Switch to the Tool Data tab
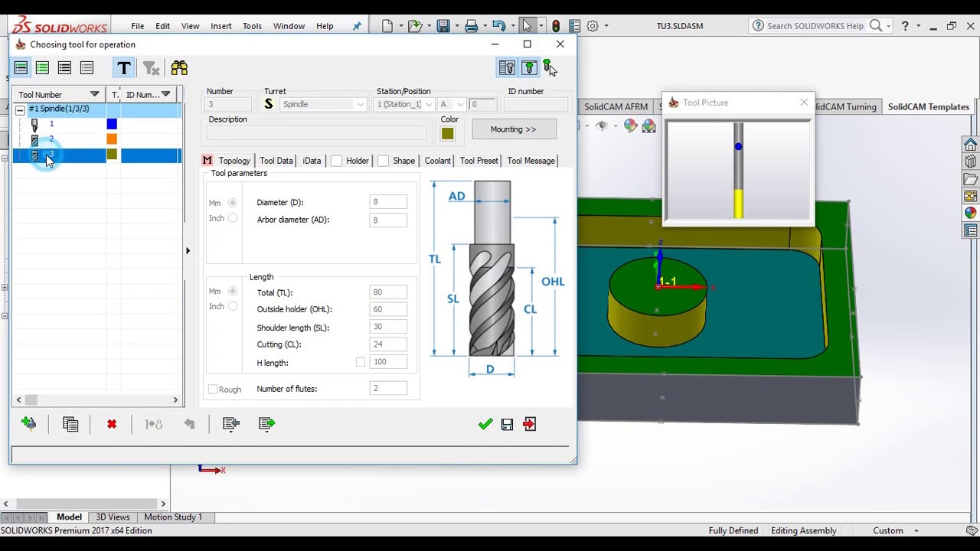Screen dimensions: 980x551 click(x=276, y=161)
